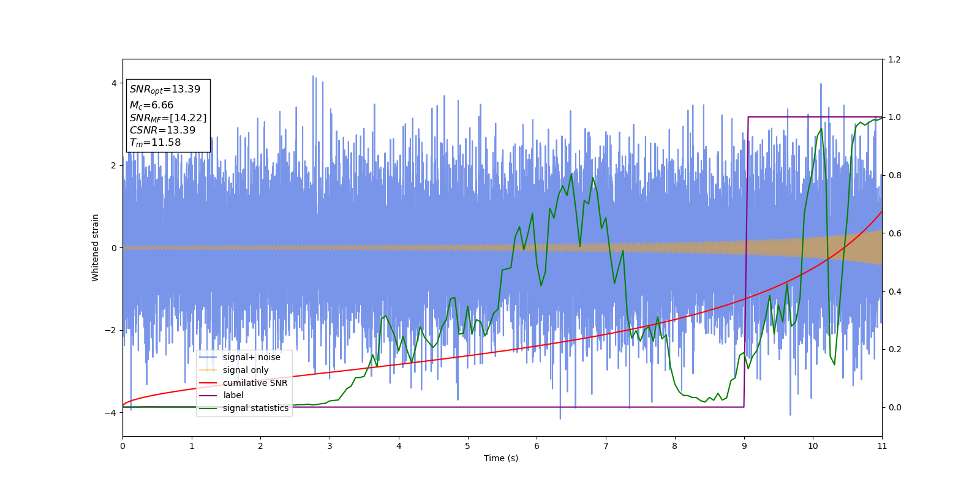Click the x-axis tick label 6

click(x=537, y=446)
